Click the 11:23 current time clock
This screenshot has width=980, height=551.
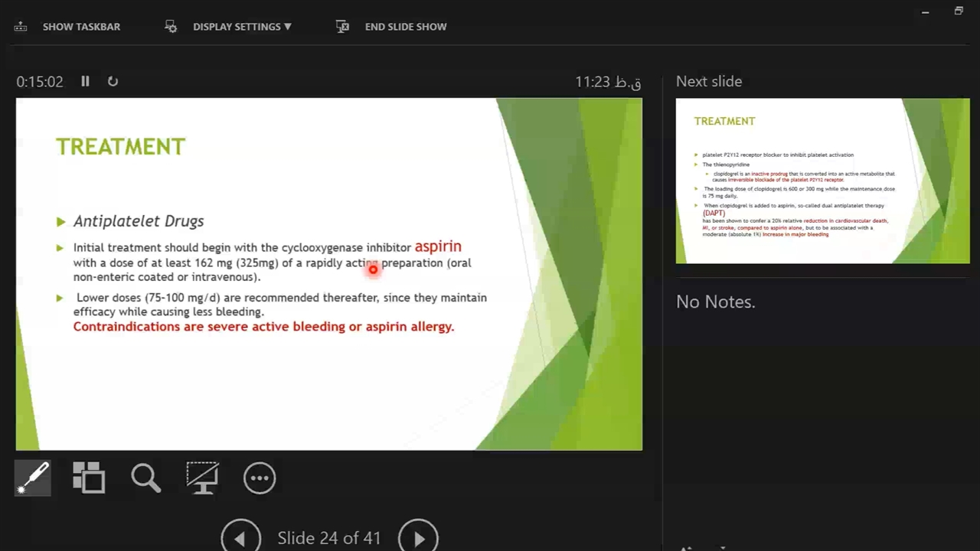607,82
